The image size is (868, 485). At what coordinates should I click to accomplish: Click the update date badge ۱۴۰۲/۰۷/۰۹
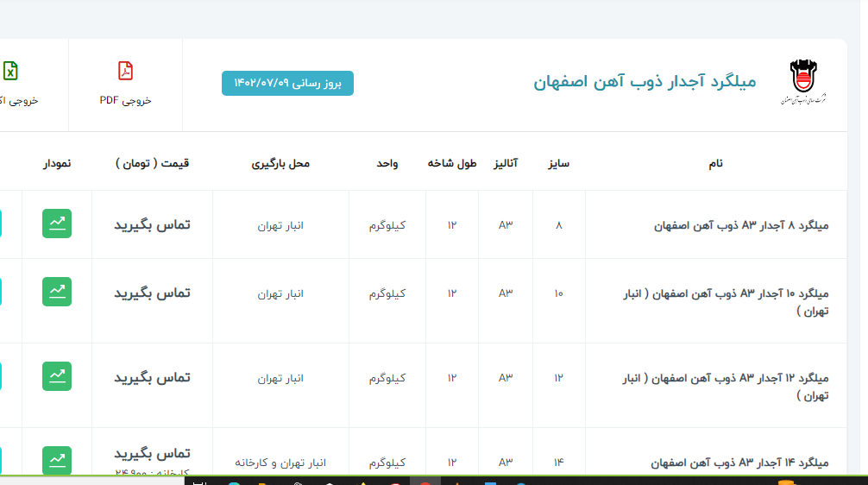click(x=287, y=83)
